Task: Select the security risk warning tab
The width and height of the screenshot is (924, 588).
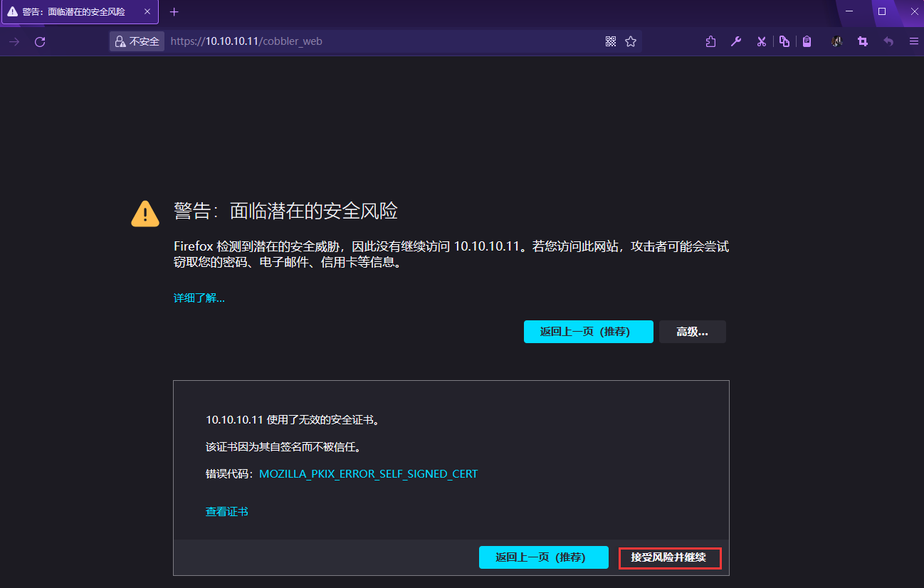Action: click(x=79, y=12)
